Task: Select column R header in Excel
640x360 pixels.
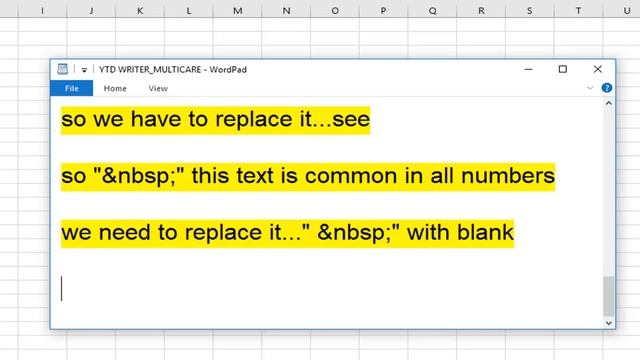Action: (x=481, y=11)
